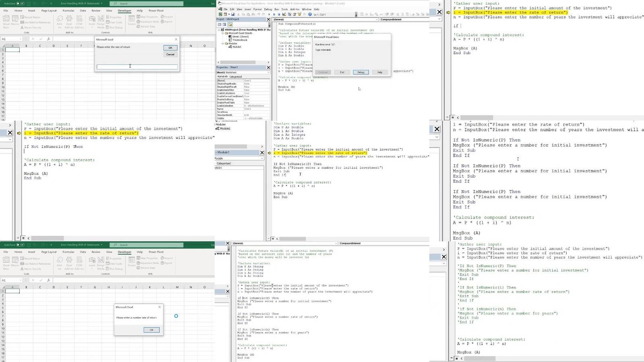Switch to the Alphabetic tab in the Properties panel

[x=223, y=77]
